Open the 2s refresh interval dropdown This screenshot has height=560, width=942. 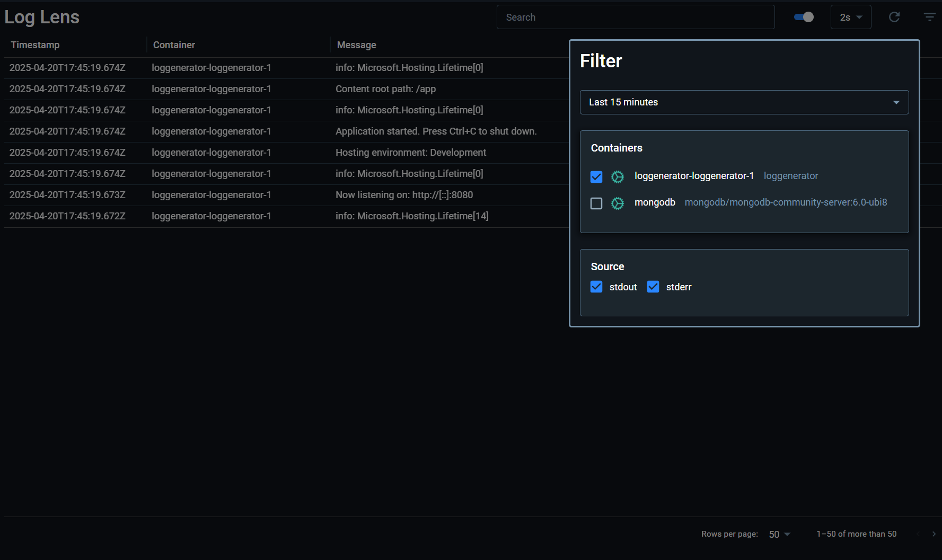851,17
